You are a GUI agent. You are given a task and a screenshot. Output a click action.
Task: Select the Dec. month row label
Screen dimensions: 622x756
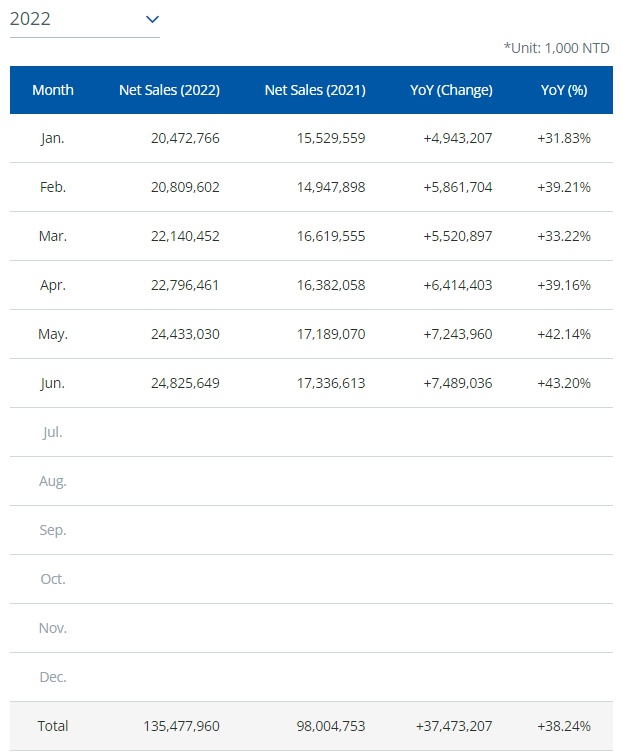53,677
